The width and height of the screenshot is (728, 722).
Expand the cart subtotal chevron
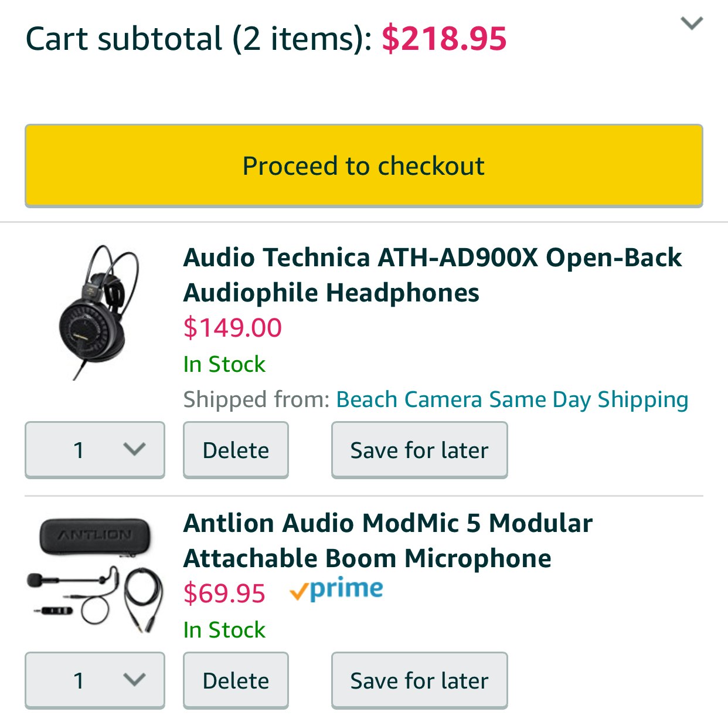(692, 23)
